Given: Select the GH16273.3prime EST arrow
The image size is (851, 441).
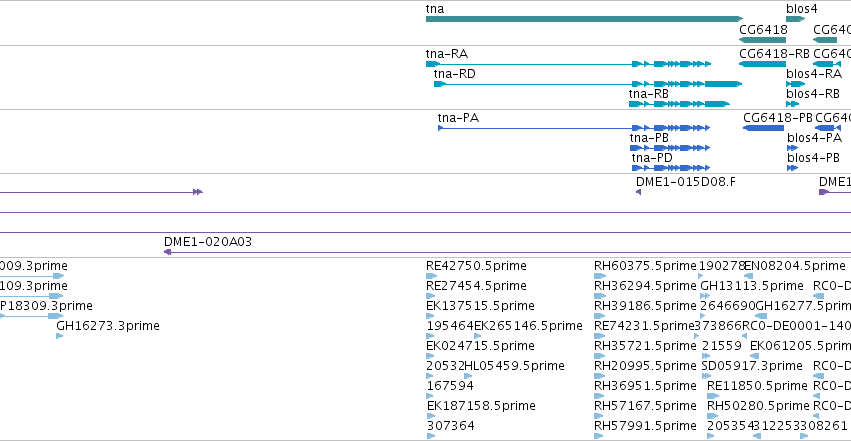Looking at the screenshot, I should click(60, 336).
